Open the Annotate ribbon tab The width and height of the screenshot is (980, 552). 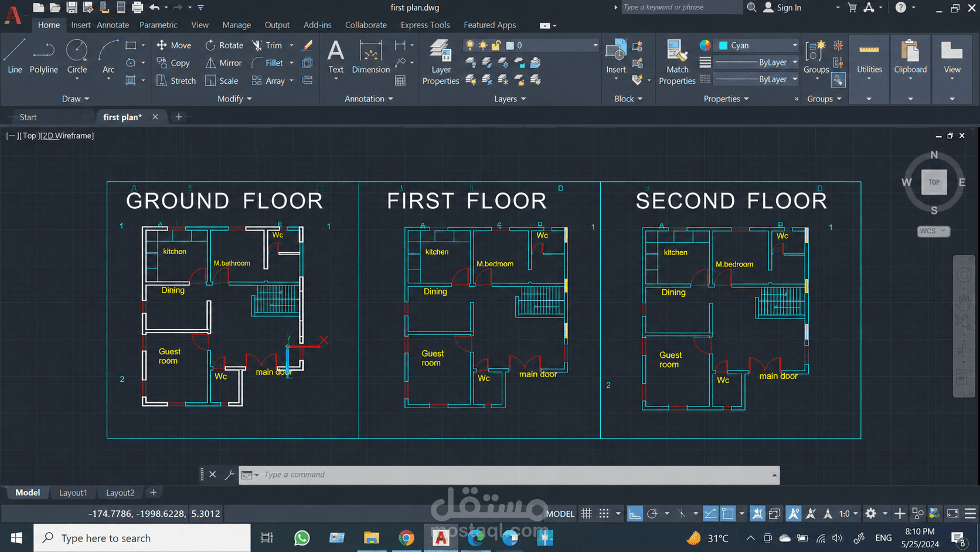113,25
